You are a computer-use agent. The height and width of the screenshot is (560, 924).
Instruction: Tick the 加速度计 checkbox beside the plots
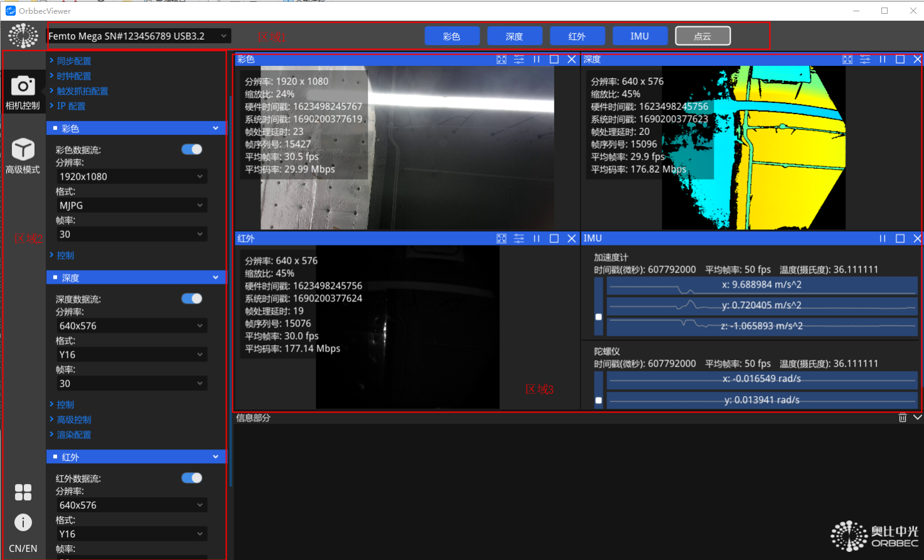[599, 317]
